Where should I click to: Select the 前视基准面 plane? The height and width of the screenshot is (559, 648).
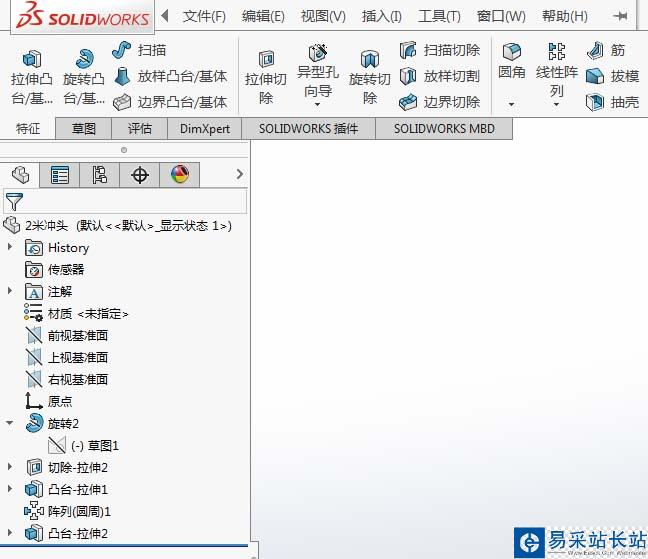(67, 335)
